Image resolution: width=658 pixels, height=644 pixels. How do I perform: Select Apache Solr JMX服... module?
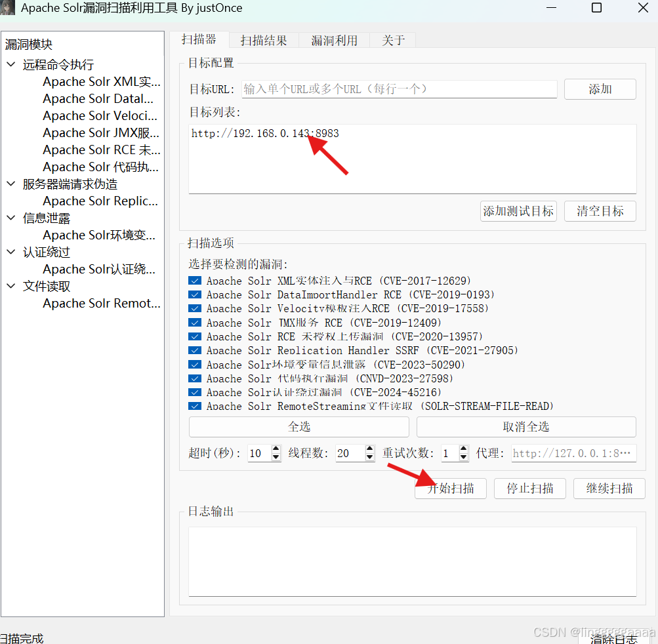click(101, 132)
